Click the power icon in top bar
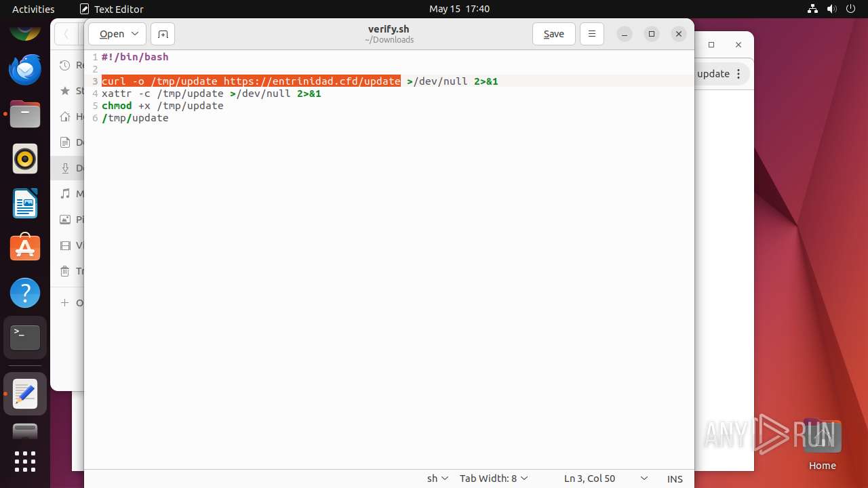Screen dimensions: 868x488 tap(850, 9)
